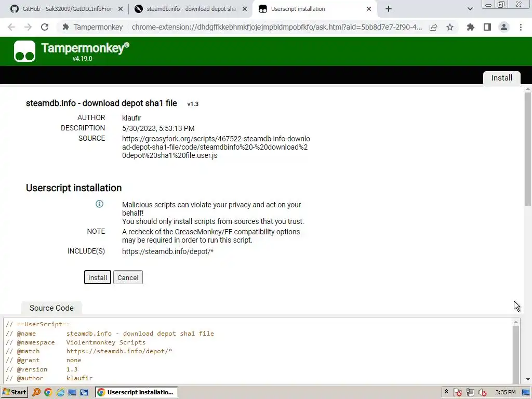Expand hidden system tray icons arrow

click(446, 392)
